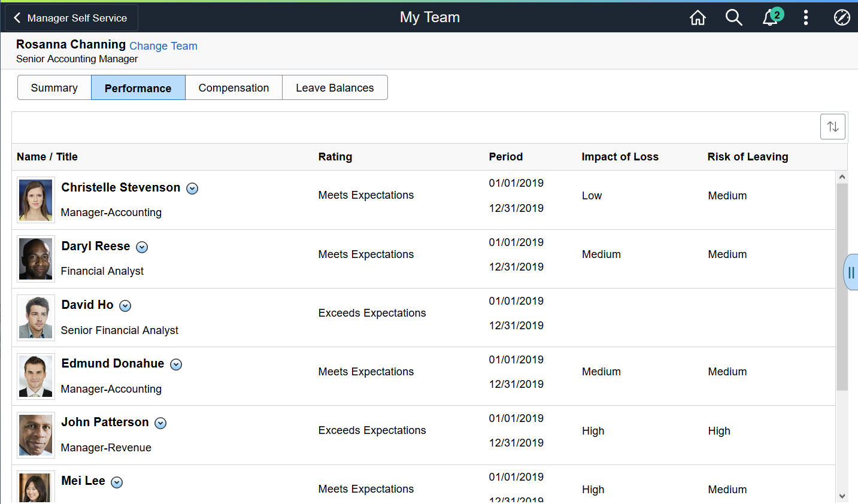Open related actions for David Ho
858x504 pixels.
click(125, 306)
